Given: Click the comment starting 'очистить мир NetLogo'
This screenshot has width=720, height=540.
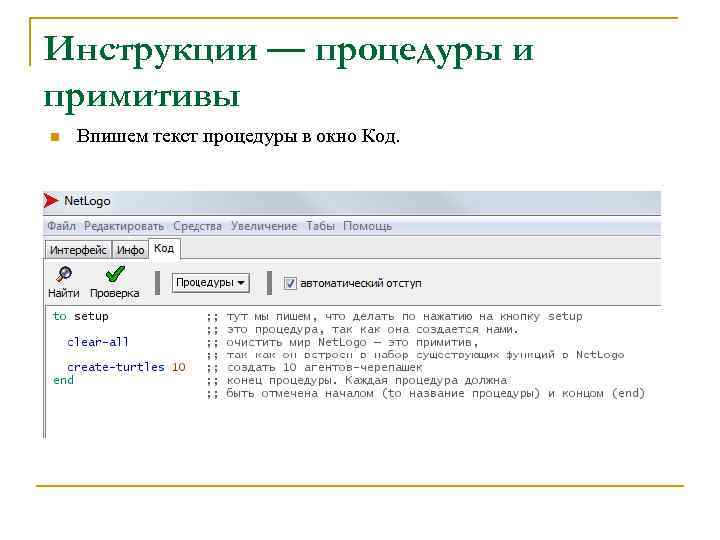Looking at the screenshot, I should [x=343, y=343].
